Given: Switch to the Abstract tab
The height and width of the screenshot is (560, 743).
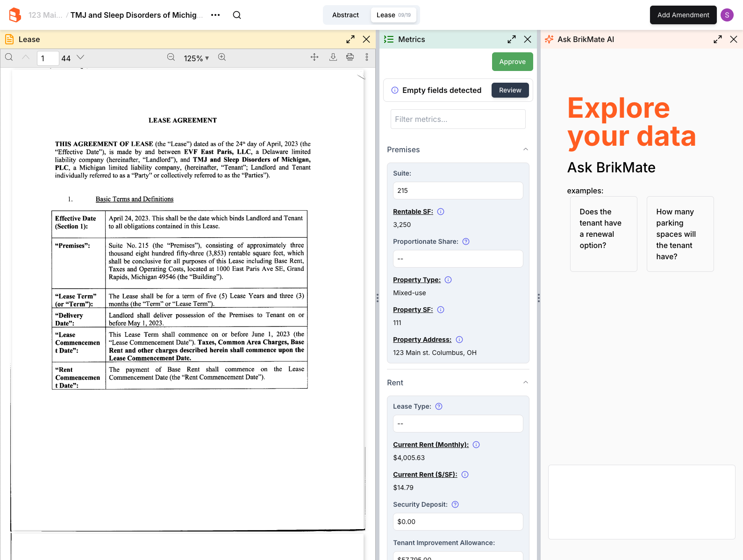Looking at the screenshot, I should click(345, 15).
